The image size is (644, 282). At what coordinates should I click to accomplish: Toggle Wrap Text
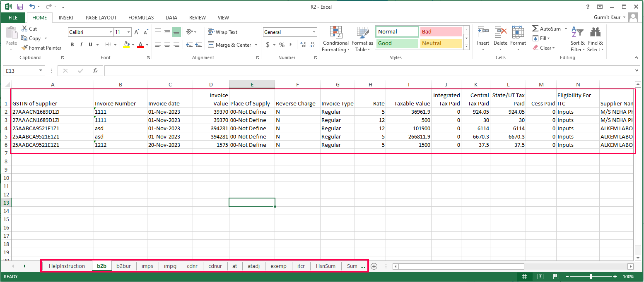click(222, 32)
